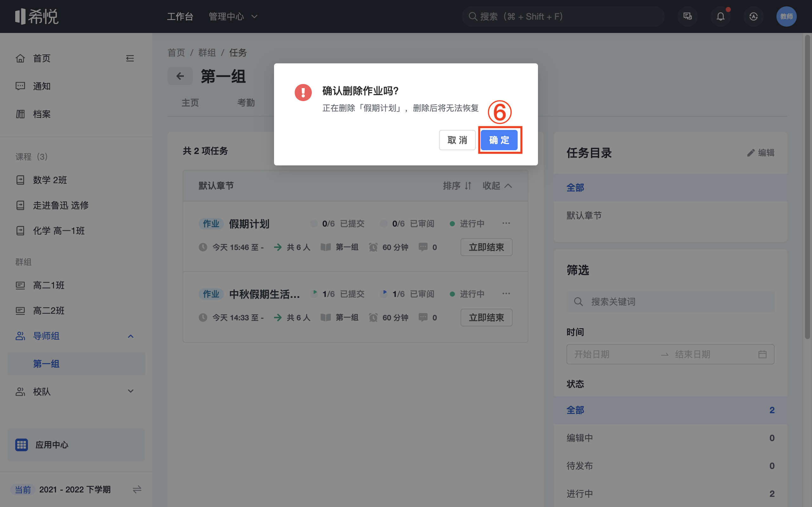
Task: Click the back arrow next to 第一组
Action: click(180, 76)
